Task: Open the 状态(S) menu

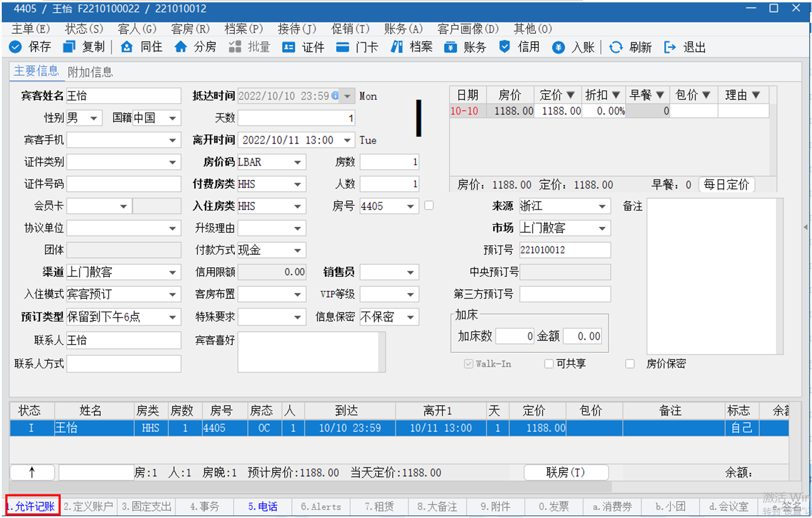Action: (x=84, y=29)
